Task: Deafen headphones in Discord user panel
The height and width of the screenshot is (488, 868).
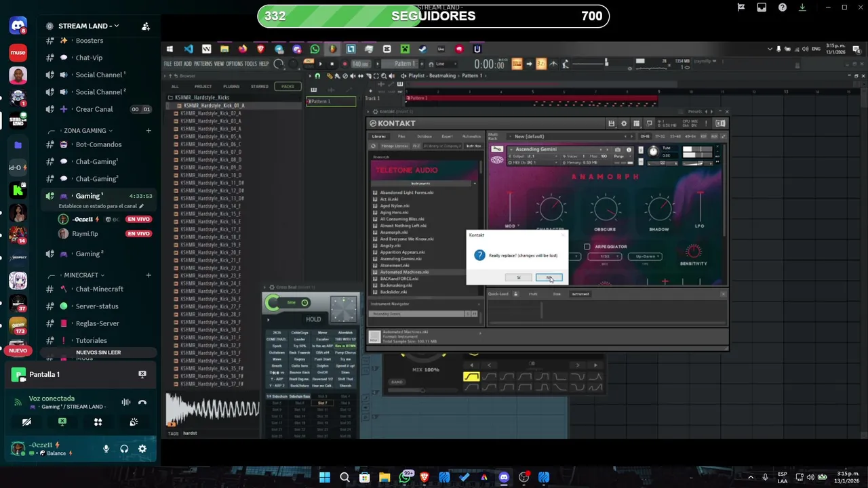Action: (124, 449)
